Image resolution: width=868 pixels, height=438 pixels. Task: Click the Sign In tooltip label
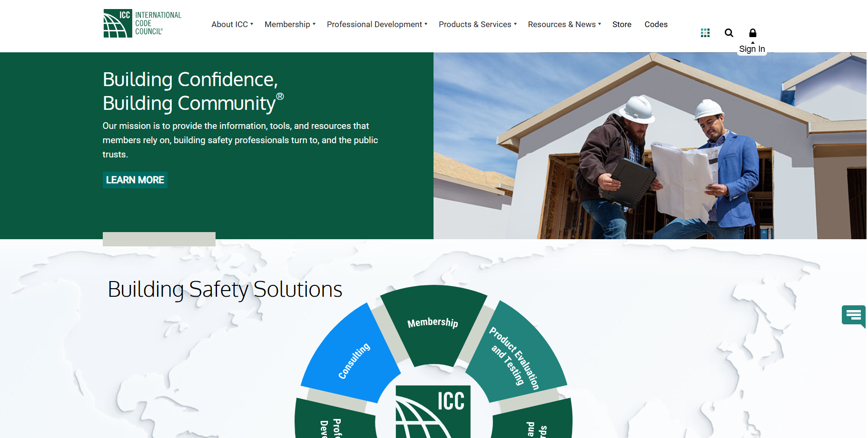tap(752, 49)
